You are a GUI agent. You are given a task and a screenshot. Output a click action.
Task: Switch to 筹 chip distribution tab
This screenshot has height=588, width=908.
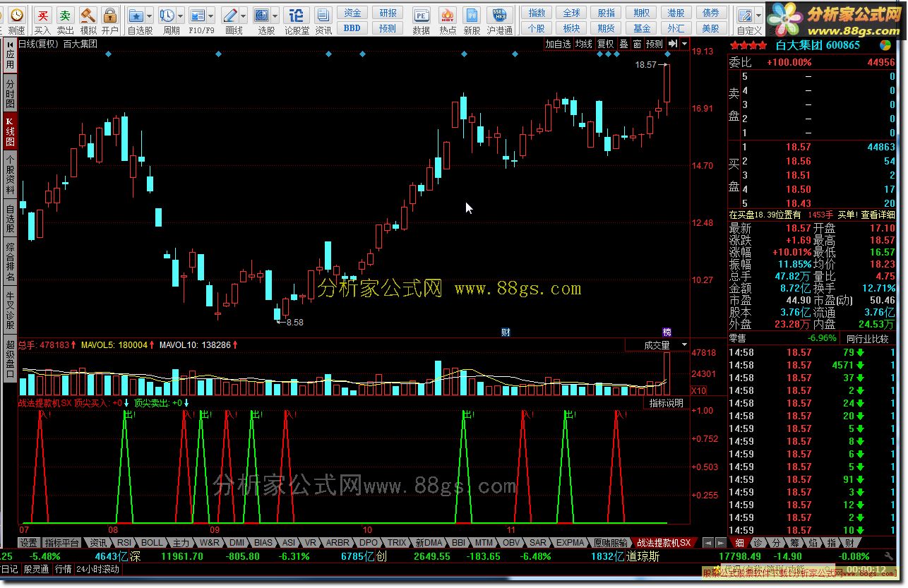[794, 543]
